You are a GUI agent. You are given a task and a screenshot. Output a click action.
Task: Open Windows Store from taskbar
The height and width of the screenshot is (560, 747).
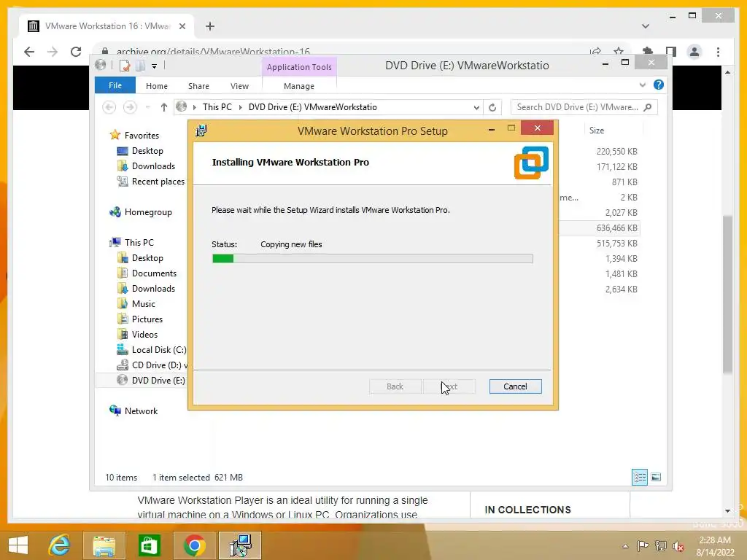[x=149, y=545]
